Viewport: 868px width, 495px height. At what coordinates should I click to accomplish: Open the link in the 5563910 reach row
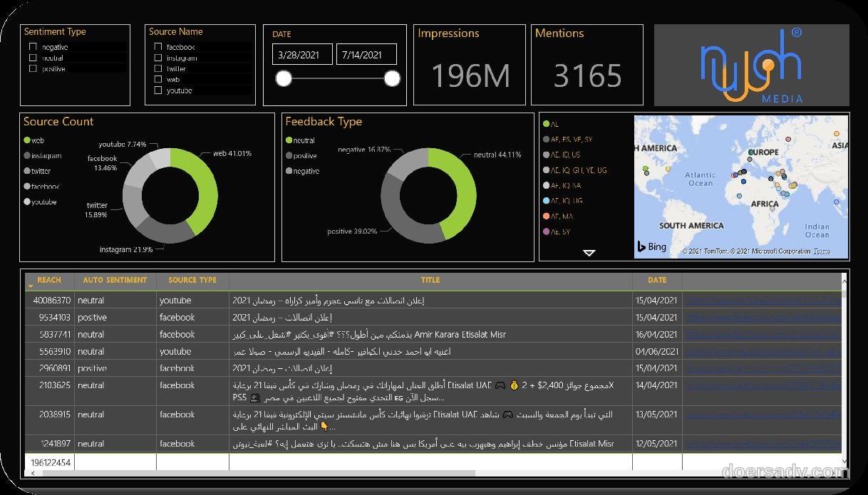763,352
